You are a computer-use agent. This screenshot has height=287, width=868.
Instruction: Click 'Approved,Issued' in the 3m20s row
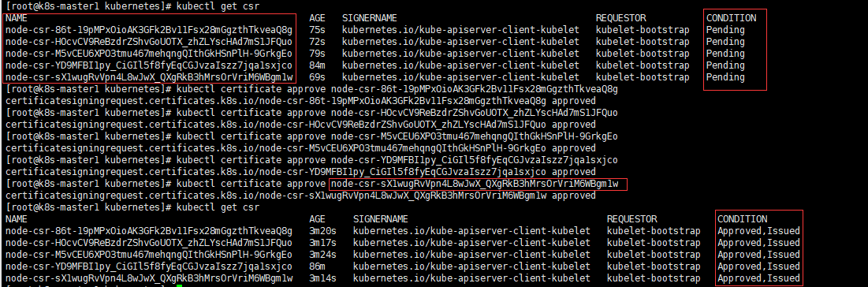(x=759, y=231)
